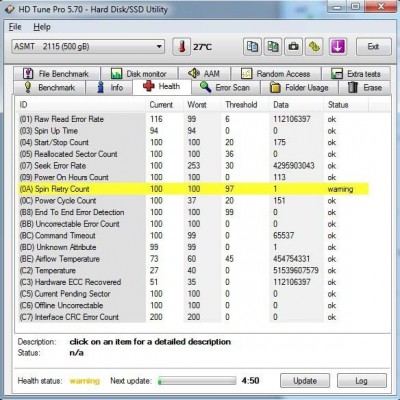Open the Help menu
The image size is (400, 400).
pos(42,27)
